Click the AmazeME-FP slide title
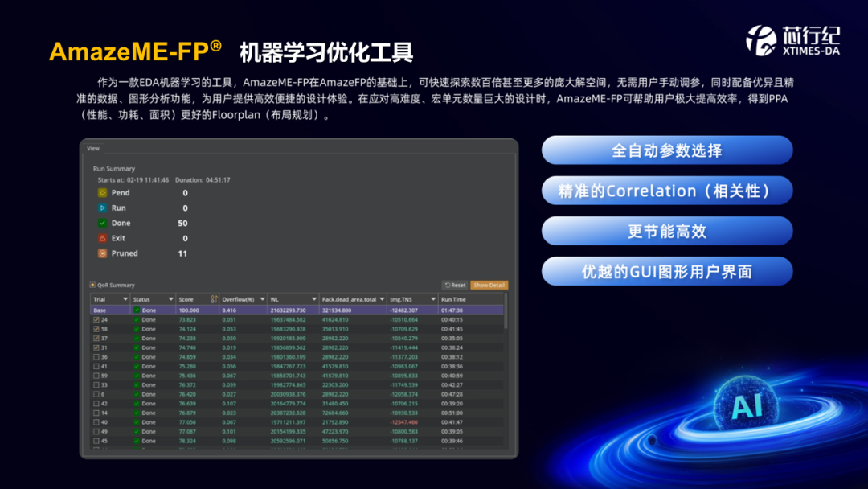Image resolution: width=868 pixels, height=489 pixels. (x=135, y=51)
